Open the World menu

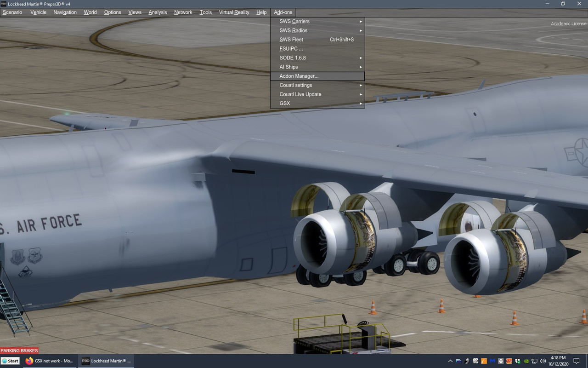(x=90, y=12)
